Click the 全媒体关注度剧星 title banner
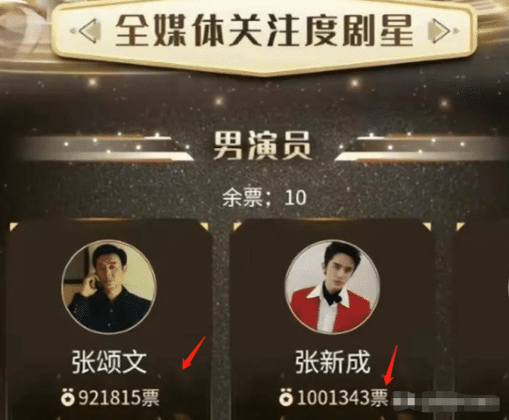Image resolution: width=509 pixels, height=420 pixels. (263, 31)
